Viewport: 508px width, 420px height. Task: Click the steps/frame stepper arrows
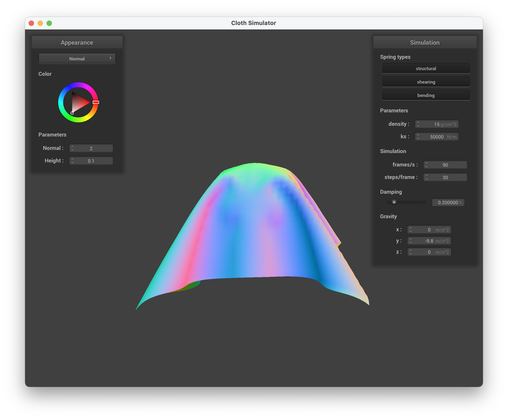(x=426, y=177)
